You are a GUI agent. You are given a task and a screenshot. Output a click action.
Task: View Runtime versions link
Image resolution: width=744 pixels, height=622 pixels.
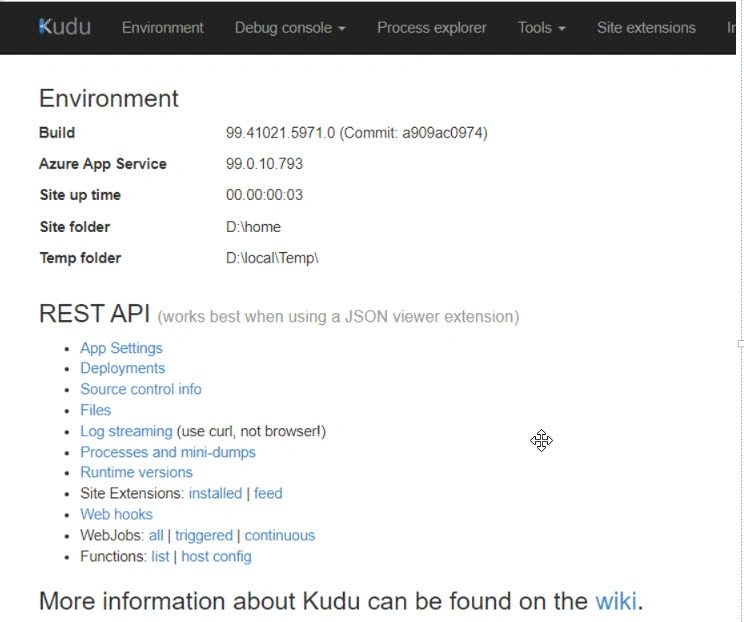pyautogui.click(x=136, y=472)
